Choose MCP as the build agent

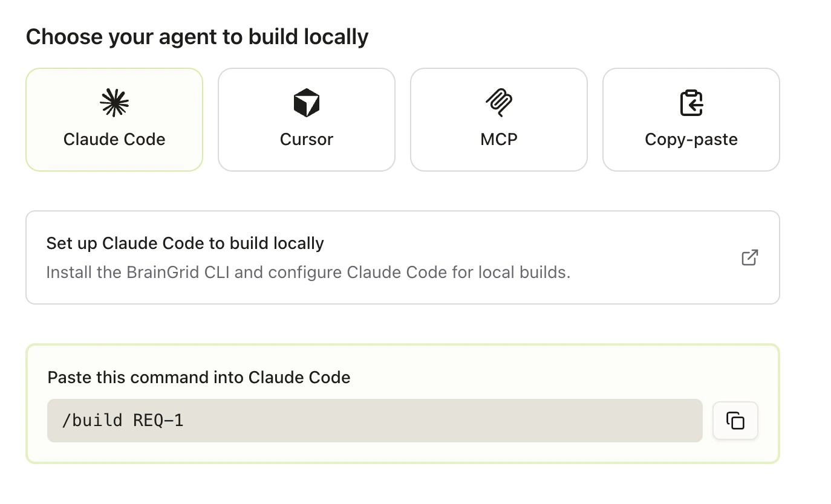(498, 119)
